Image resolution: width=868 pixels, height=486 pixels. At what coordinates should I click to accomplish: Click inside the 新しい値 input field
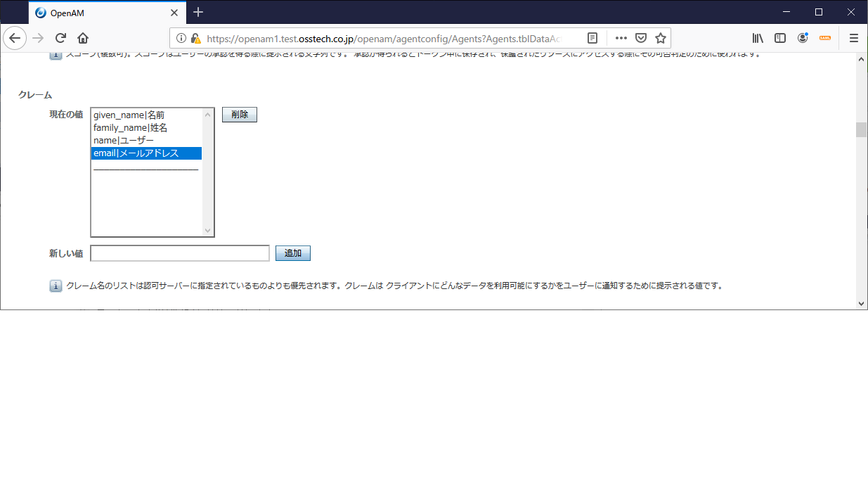tap(179, 253)
